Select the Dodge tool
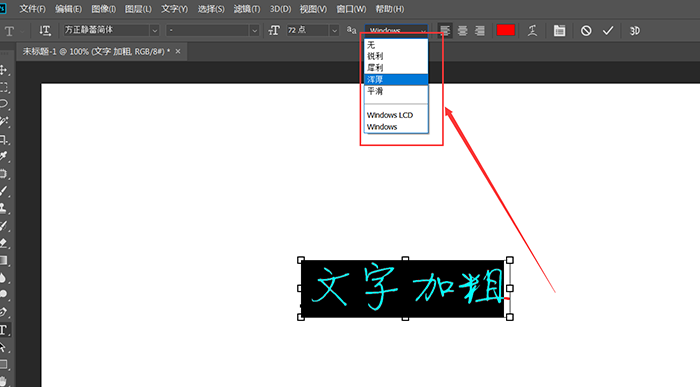Viewport: 700px width, 387px height. pos(4,294)
